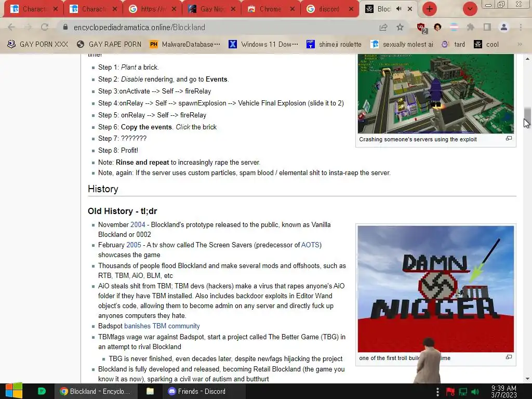Click the scrollbar up arrow

pyautogui.click(x=527, y=58)
